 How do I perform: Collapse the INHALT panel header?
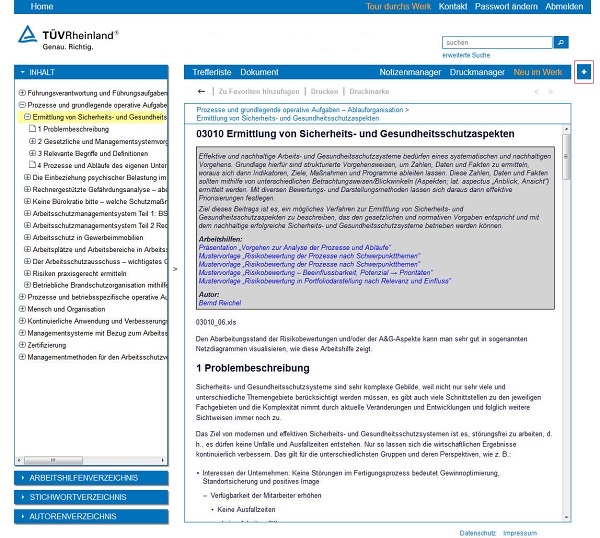pyautogui.click(x=91, y=72)
